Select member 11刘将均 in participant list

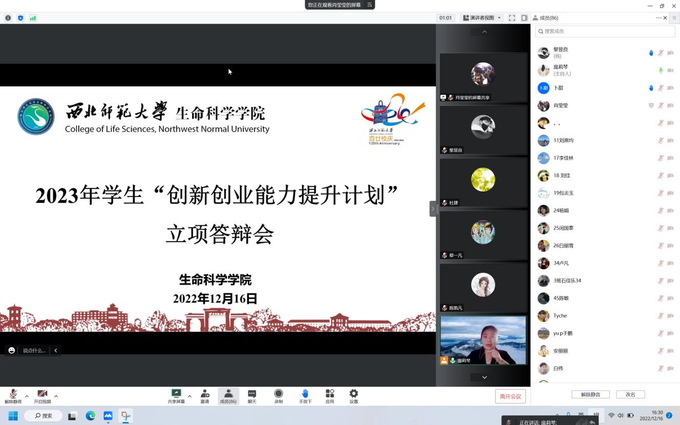tap(568, 140)
